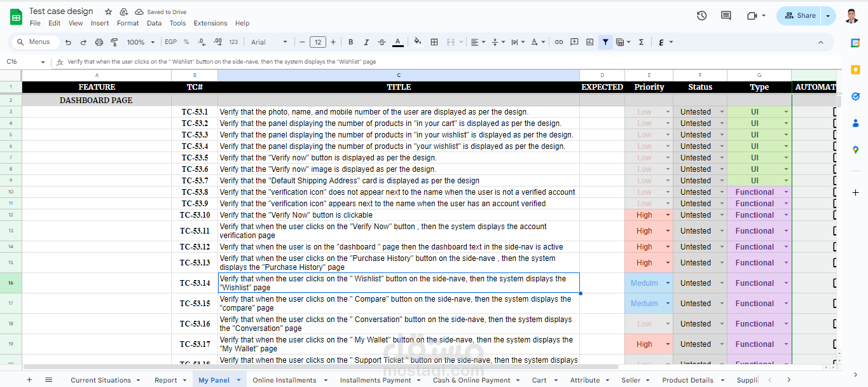This screenshot has height=387, width=868.
Task: Open the Insert menu
Action: 100,23
